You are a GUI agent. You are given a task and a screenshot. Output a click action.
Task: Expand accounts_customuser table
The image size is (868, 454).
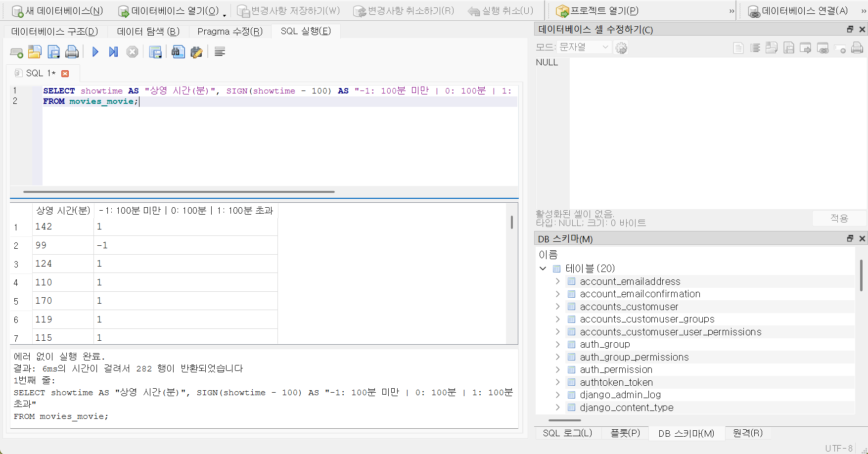pyautogui.click(x=557, y=307)
